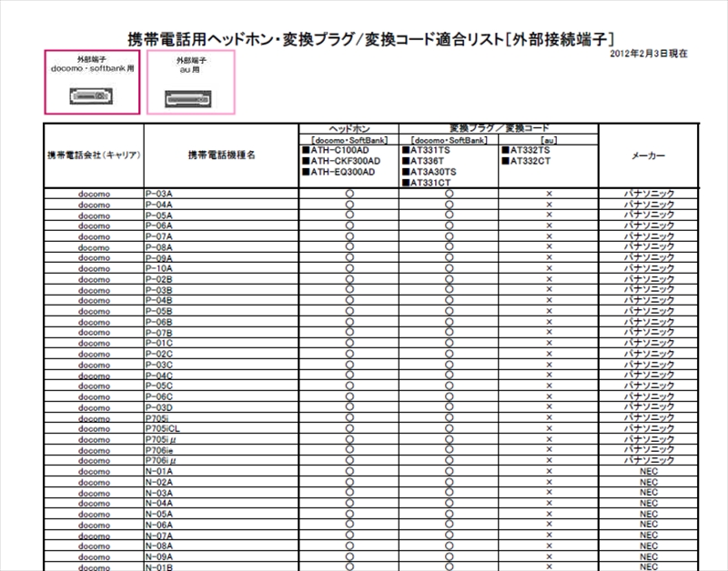Image resolution: width=728 pixels, height=571 pixels.
Task: Click the パナソニック cell in P-03D row
Action: click(x=649, y=407)
